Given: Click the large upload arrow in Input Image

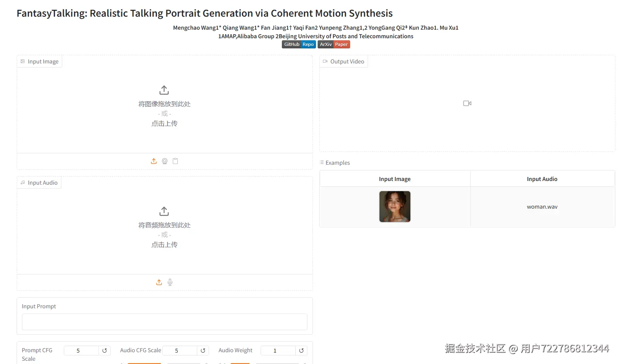Looking at the screenshot, I should tap(164, 90).
